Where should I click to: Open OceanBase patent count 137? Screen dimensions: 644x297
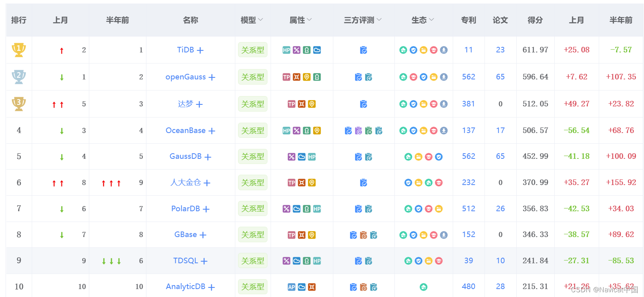(x=469, y=130)
